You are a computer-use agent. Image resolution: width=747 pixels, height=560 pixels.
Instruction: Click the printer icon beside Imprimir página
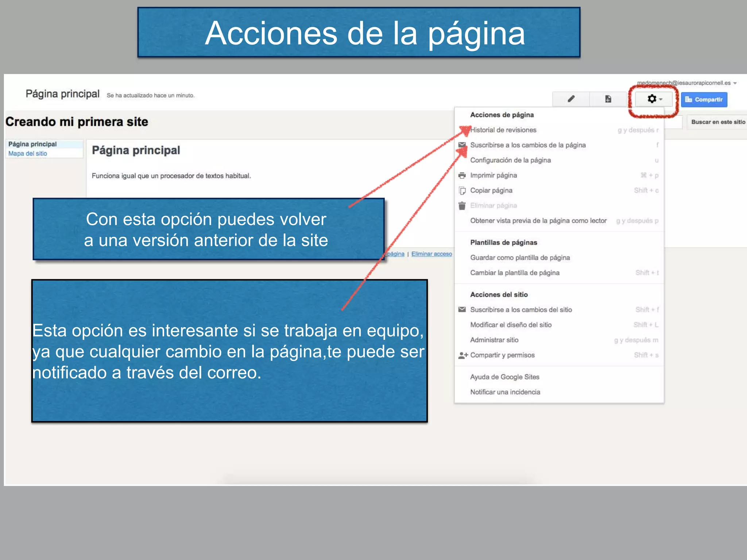[x=462, y=175]
